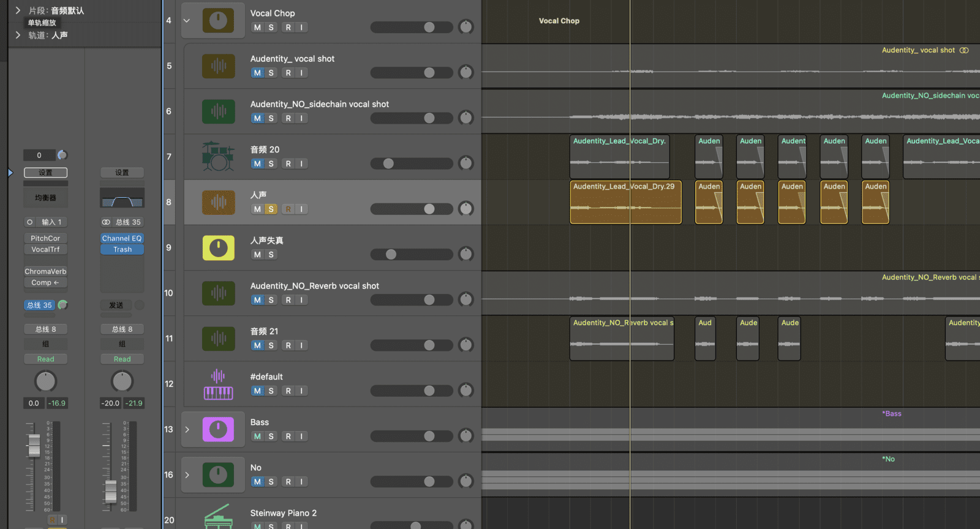The image size is (980, 529).
Task: Click the Channel EQ thumbnail display
Action: coord(122,198)
